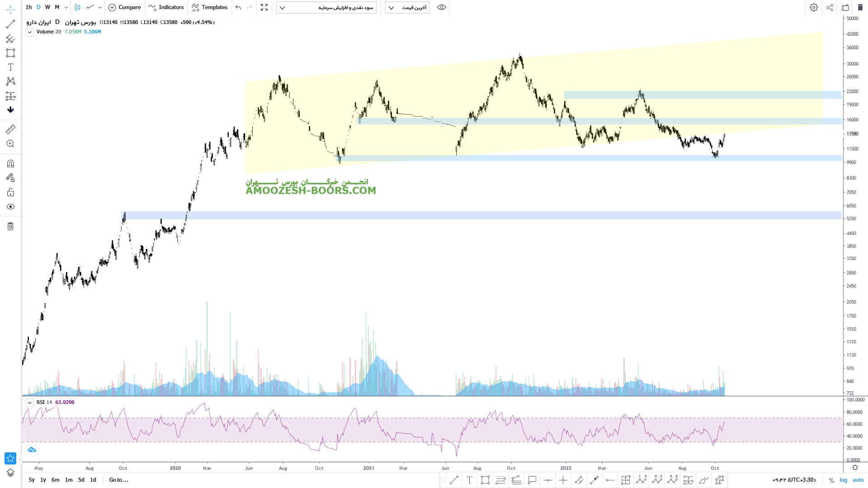Screen dimensions: 868x488
Task: Toggle log scale on price axis
Action: click(843, 480)
